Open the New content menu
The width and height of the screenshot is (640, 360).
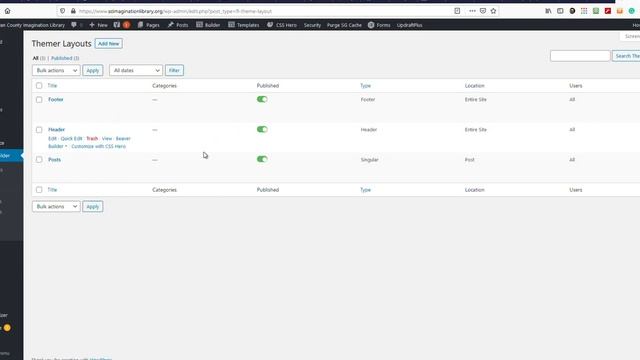[98, 25]
